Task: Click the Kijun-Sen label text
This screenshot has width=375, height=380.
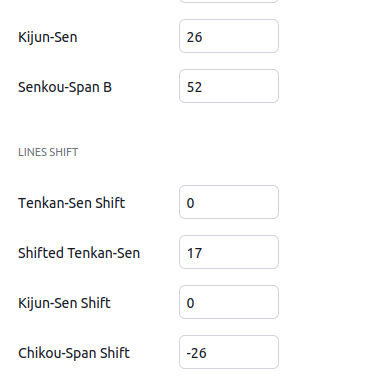Action: [48, 37]
